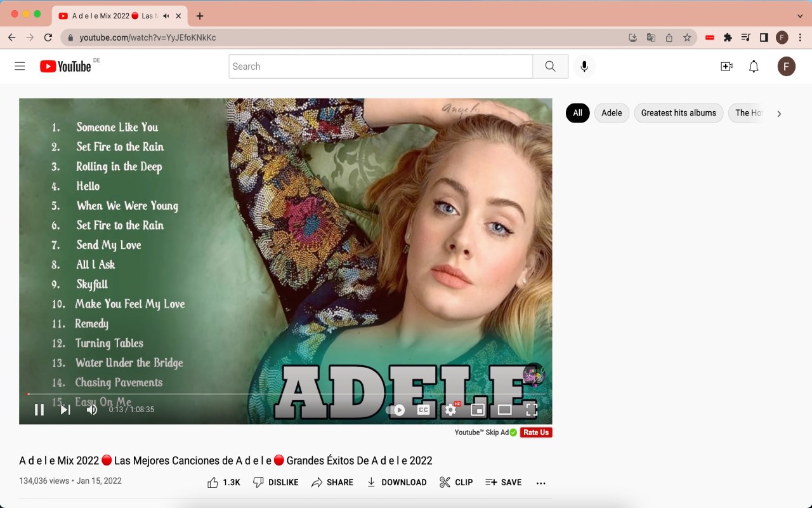Save the video to a playlist

pyautogui.click(x=503, y=483)
